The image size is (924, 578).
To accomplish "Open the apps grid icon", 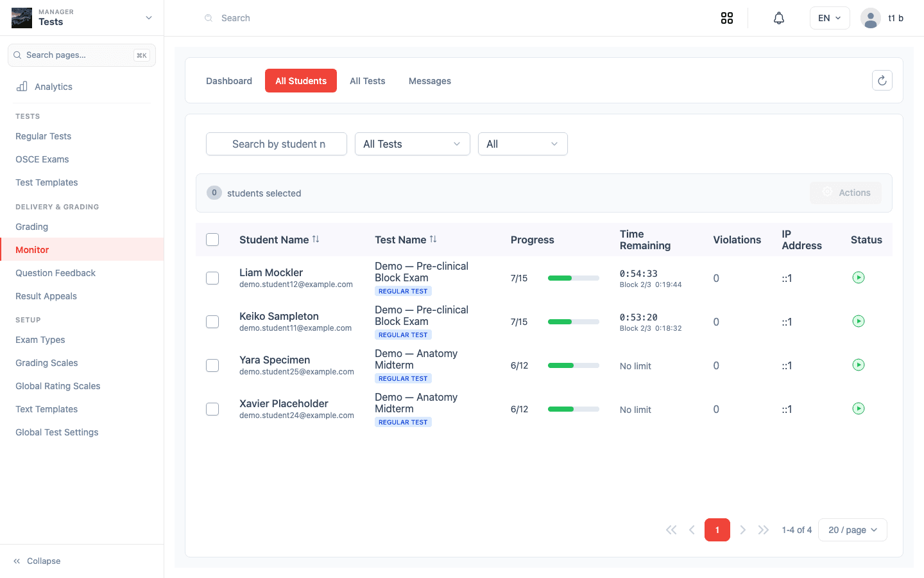I will (x=727, y=18).
